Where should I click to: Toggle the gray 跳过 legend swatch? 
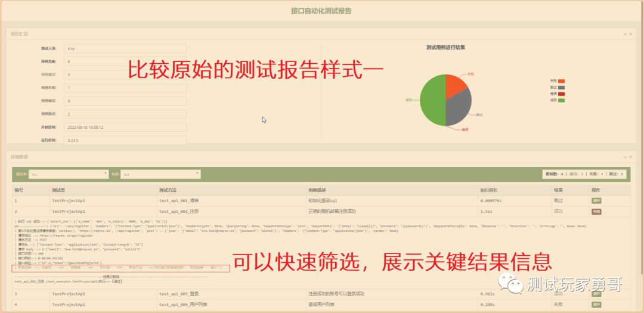pos(562,88)
